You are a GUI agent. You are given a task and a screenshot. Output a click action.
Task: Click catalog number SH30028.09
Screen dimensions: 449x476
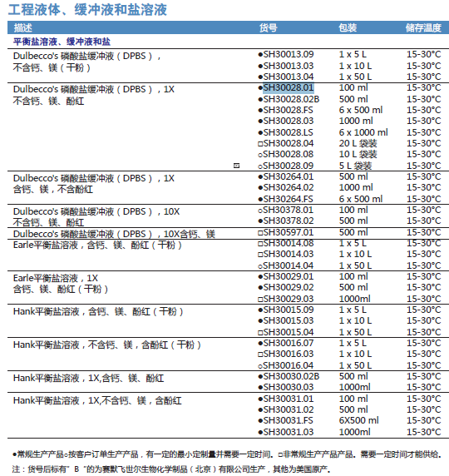[289, 166]
